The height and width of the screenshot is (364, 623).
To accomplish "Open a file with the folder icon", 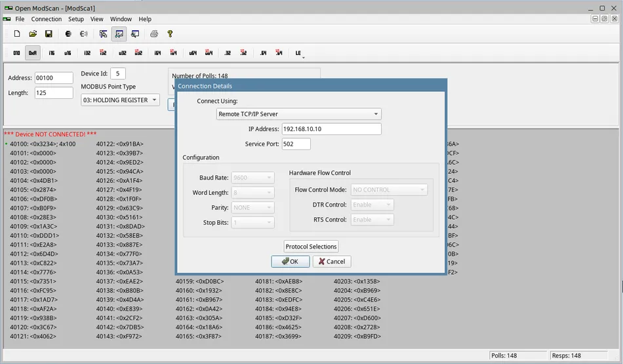I will (33, 34).
